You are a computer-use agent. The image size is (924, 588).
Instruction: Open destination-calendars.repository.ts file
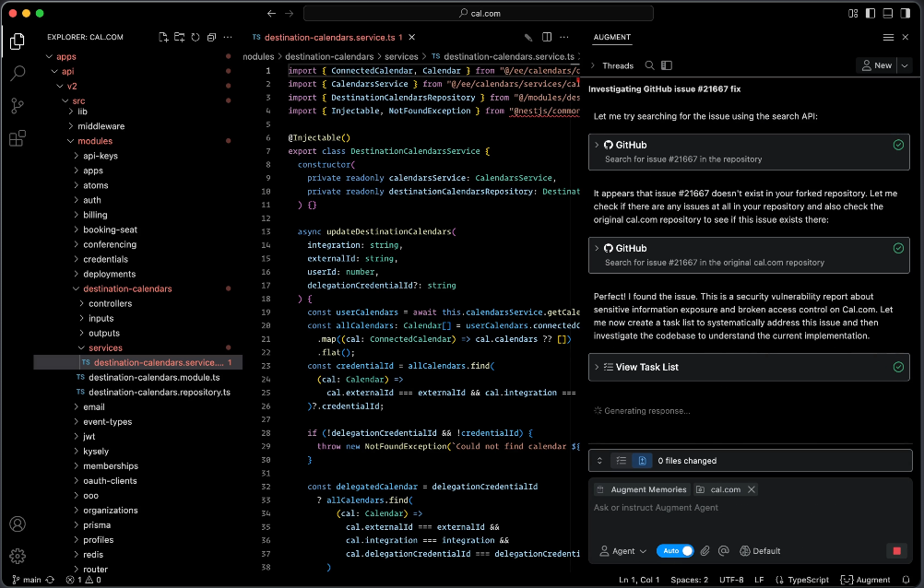(x=160, y=393)
